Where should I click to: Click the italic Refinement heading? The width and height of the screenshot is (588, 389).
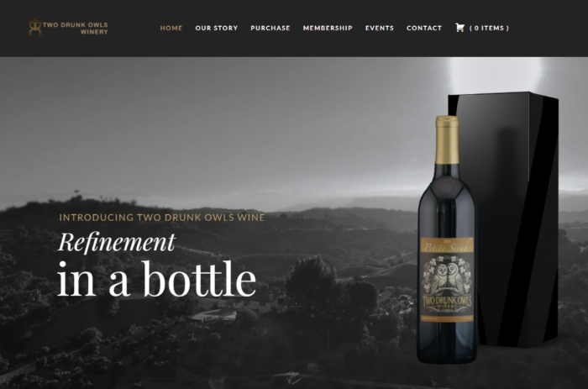(117, 242)
